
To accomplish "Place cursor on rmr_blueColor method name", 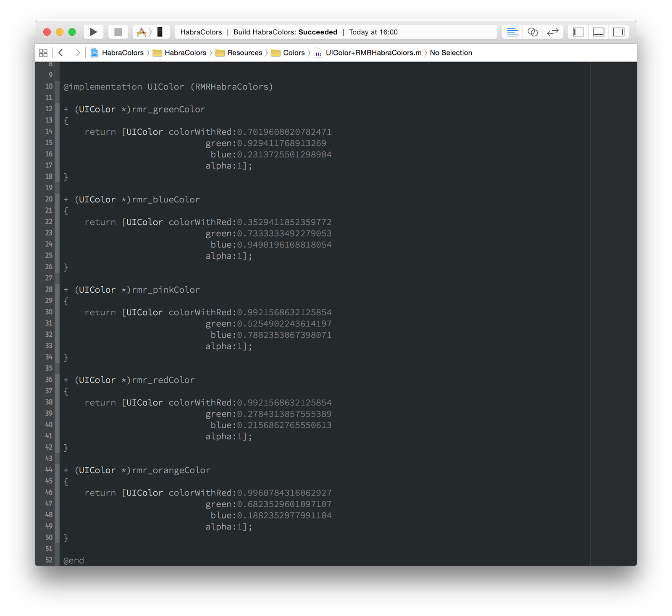I will tap(166, 199).
